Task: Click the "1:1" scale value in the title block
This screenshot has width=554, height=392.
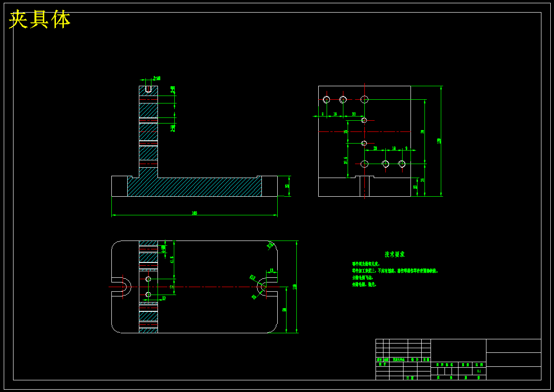Action: [x=479, y=371]
